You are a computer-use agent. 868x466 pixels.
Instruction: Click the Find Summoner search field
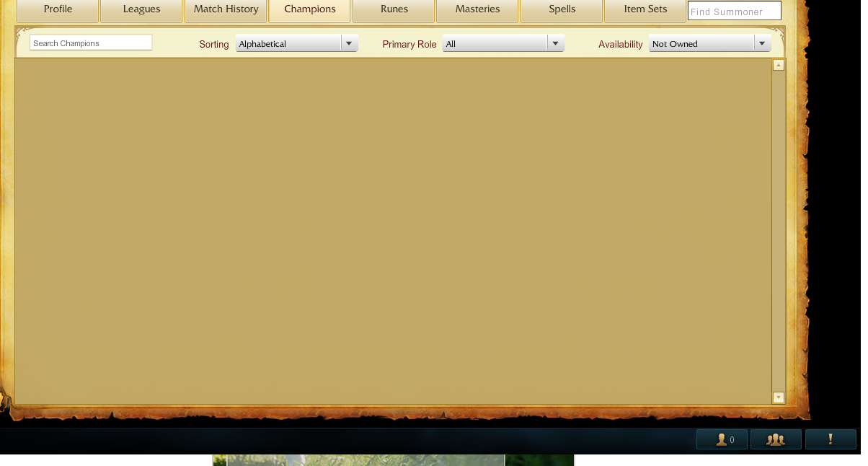[x=735, y=11]
